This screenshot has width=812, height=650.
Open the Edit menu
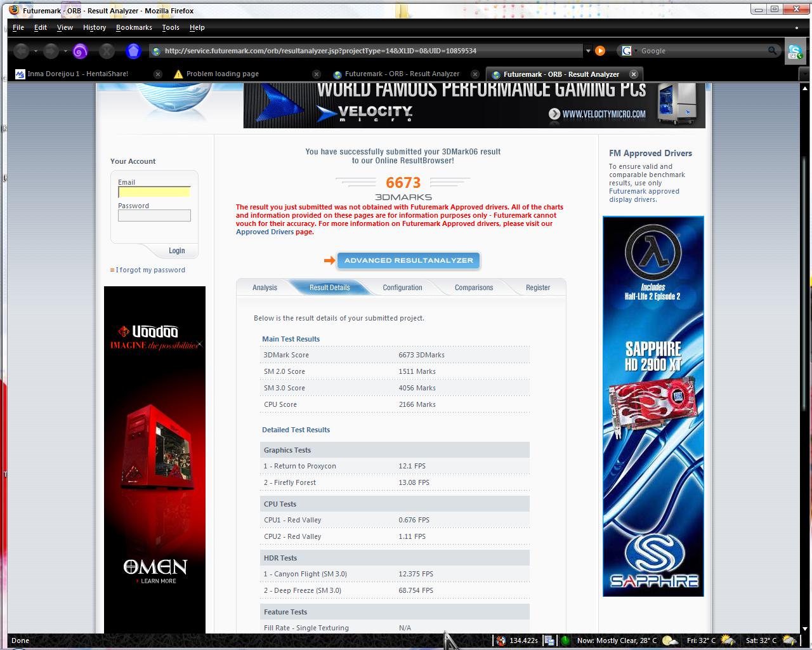[x=41, y=27]
